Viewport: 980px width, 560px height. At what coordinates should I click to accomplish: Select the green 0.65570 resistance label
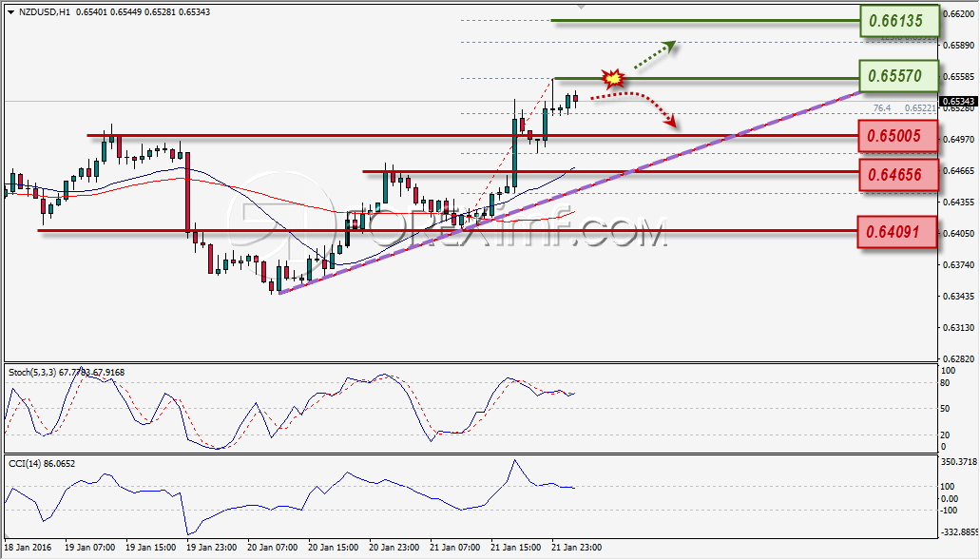pos(899,76)
